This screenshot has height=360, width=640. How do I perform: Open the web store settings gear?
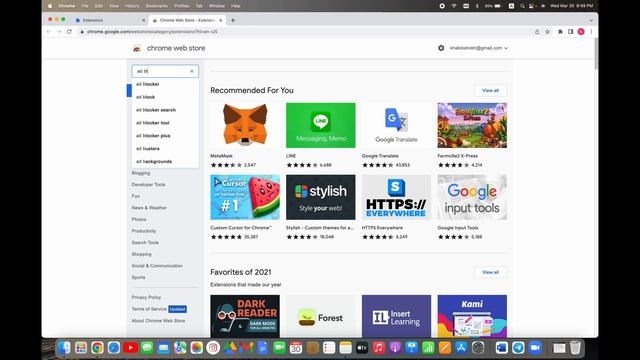tap(441, 48)
